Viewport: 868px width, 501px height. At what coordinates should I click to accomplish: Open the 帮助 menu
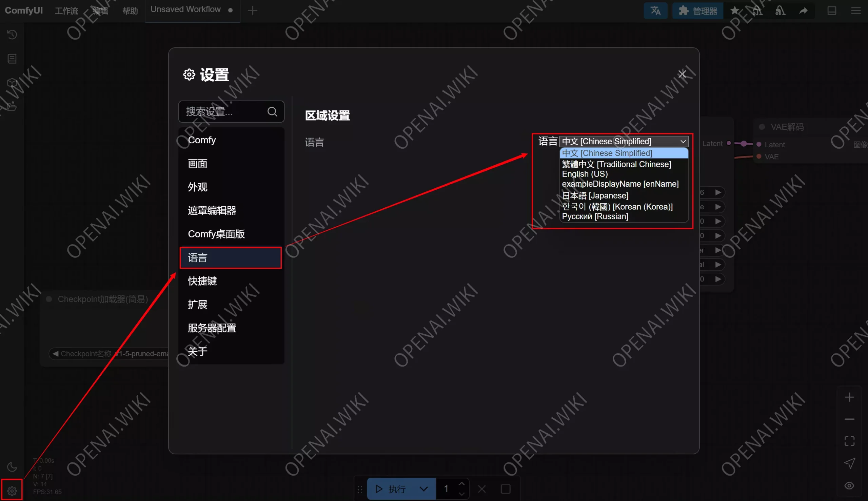pos(130,11)
